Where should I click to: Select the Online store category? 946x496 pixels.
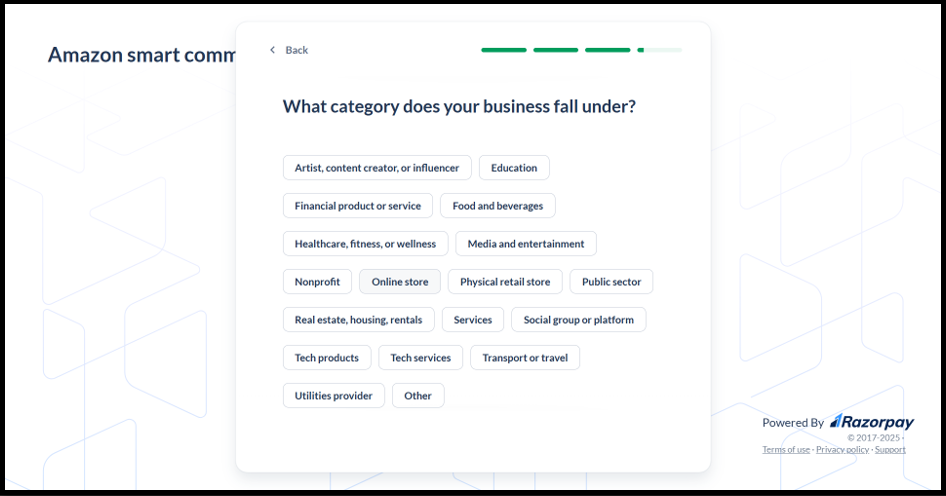(400, 282)
